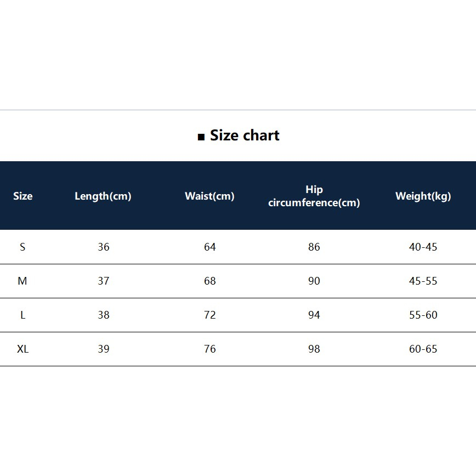The image size is (476, 476).
Task: Select the XL size row label
Action: click(x=23, y=349)
